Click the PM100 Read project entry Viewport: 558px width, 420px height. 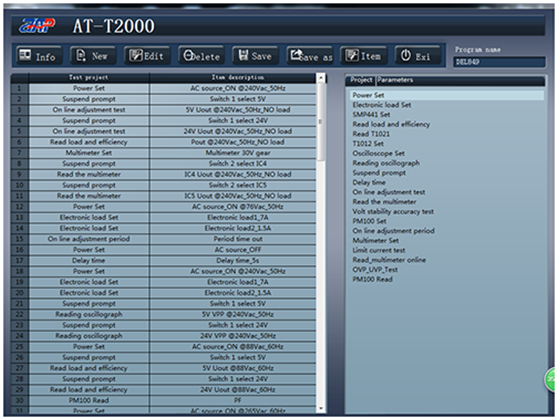click(x=372, y=279)
